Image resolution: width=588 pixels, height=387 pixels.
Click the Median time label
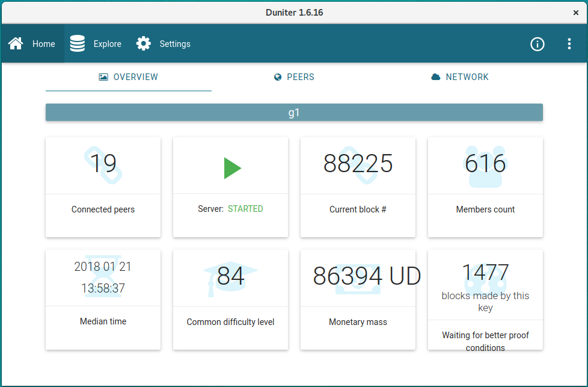[103, 321]
